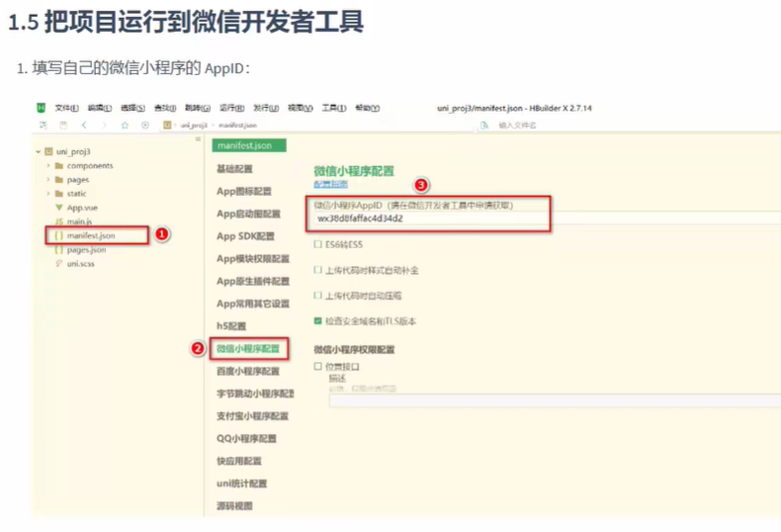Switch to 微信小程序配置 section
The image size is (781, 532).
[248, 349]
